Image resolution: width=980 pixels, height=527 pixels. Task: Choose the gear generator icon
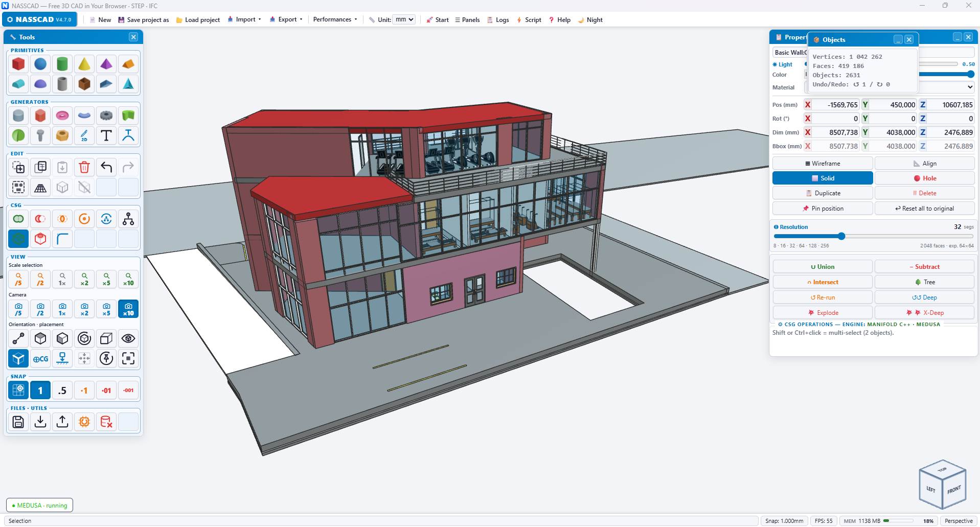(x=106, y=116)
